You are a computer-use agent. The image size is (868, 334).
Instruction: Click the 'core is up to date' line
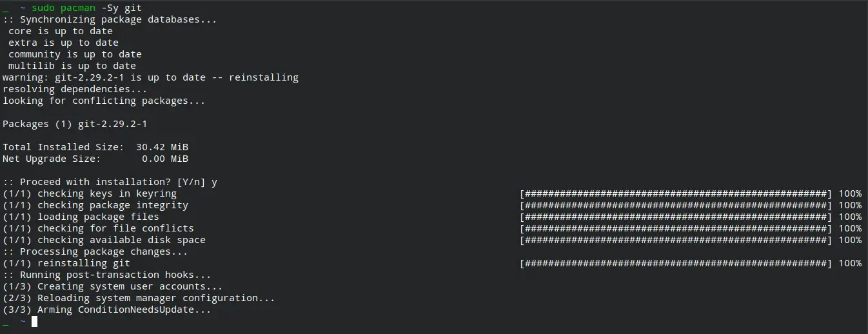click(61, 31)
